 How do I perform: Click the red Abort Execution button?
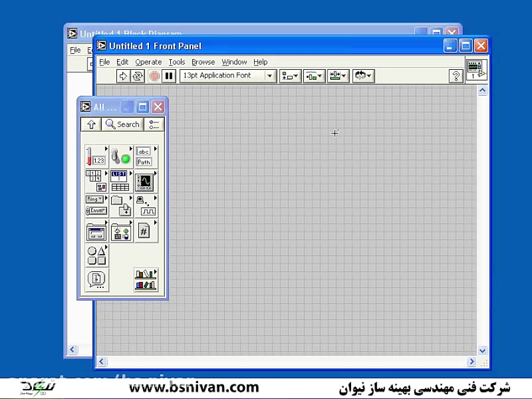[x=154, y=76]
